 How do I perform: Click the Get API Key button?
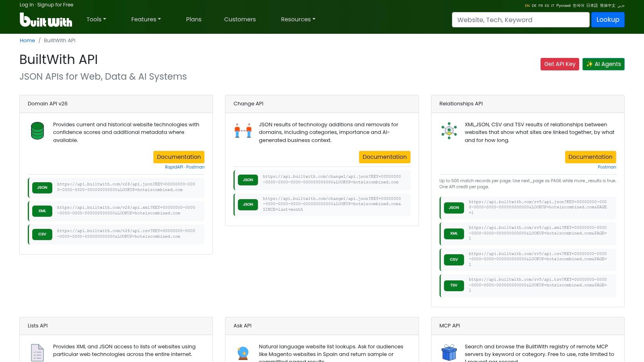560,64
